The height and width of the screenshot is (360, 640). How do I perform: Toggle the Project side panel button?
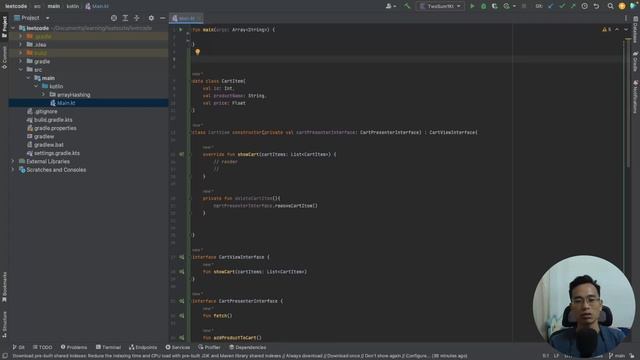tap(4, 27)
